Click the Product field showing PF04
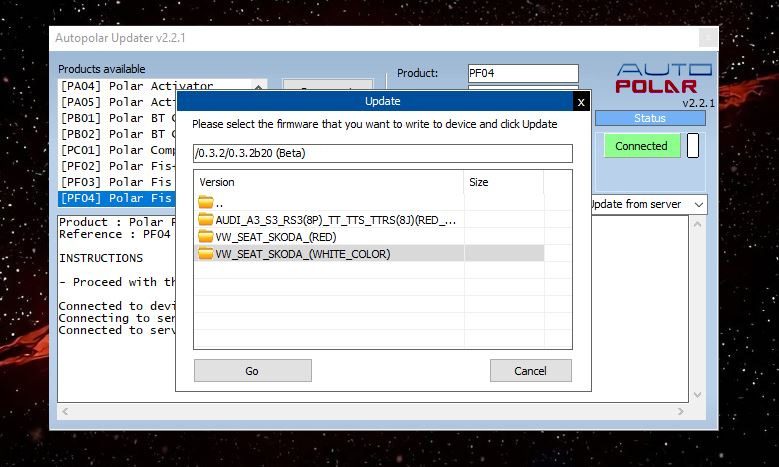Screen dimensions: 779x467 pyautogui.click(x=523, y=73)
